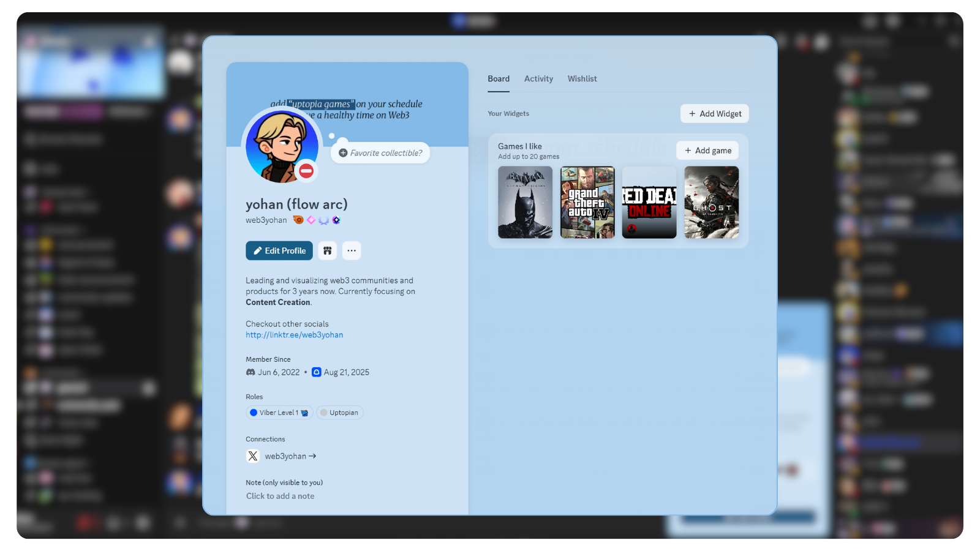Click the blue color dot of Viber Level 1

tap(254, 413)
